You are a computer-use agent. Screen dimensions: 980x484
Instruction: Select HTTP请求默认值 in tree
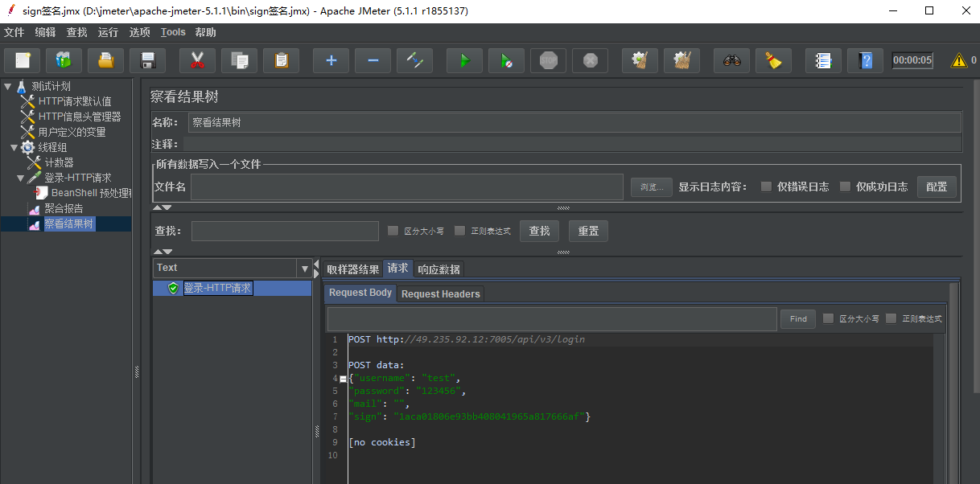75,101
